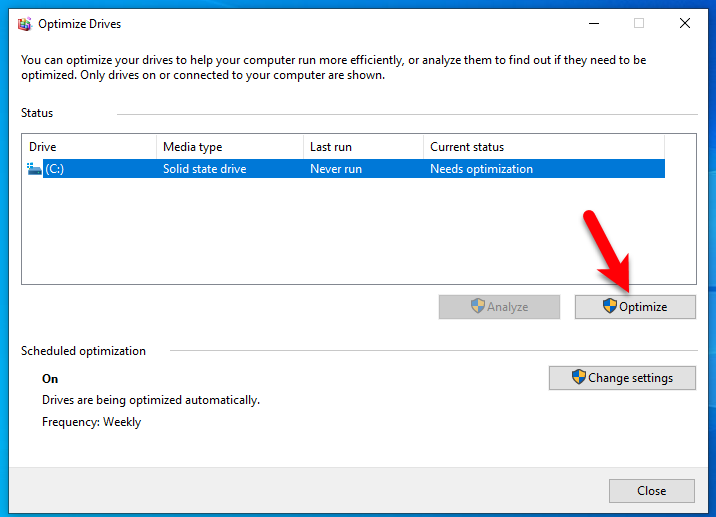This screenshot has width=716, height=517.
Task: Click the Optimize Drives app icon in title bar
Action: click(x=25, y=24)
